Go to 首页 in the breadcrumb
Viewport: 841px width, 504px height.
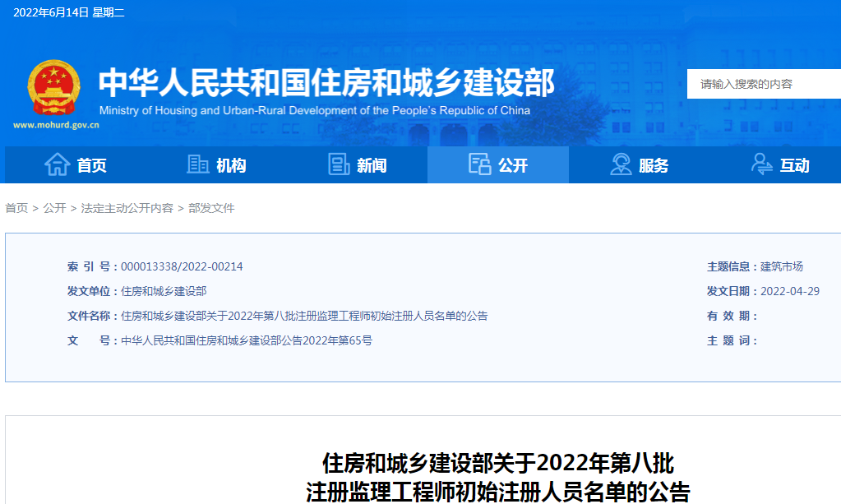click(x=16, y=208)
